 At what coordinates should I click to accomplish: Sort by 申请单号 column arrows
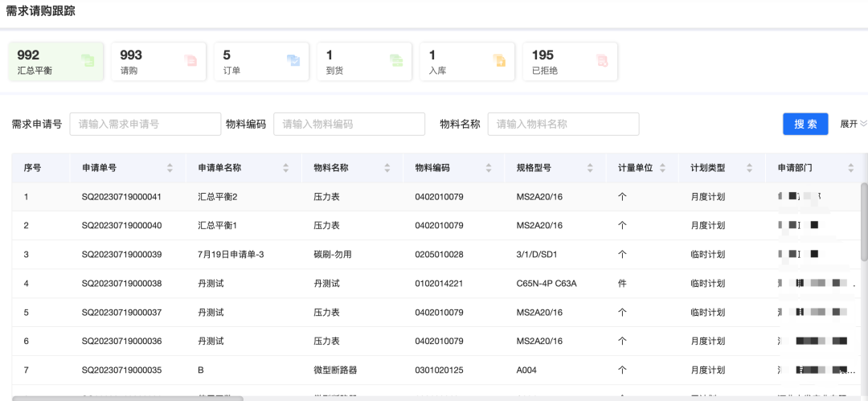[170, 168]
